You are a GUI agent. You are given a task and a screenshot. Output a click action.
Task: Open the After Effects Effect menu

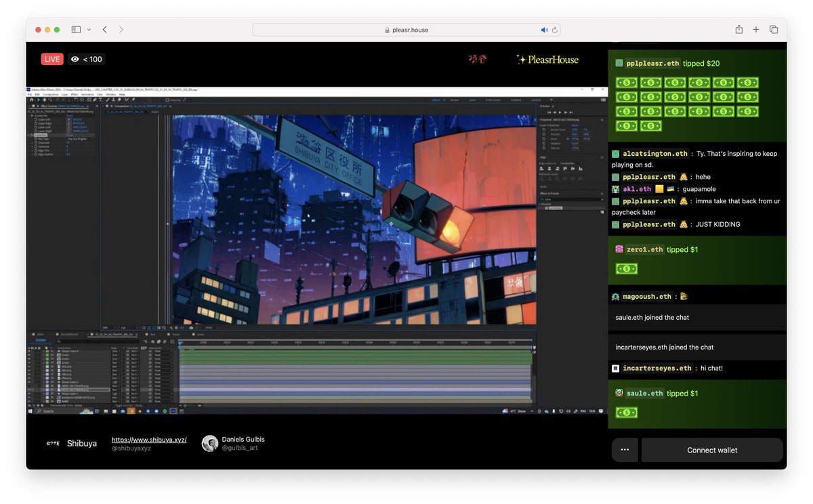[75, 94]
